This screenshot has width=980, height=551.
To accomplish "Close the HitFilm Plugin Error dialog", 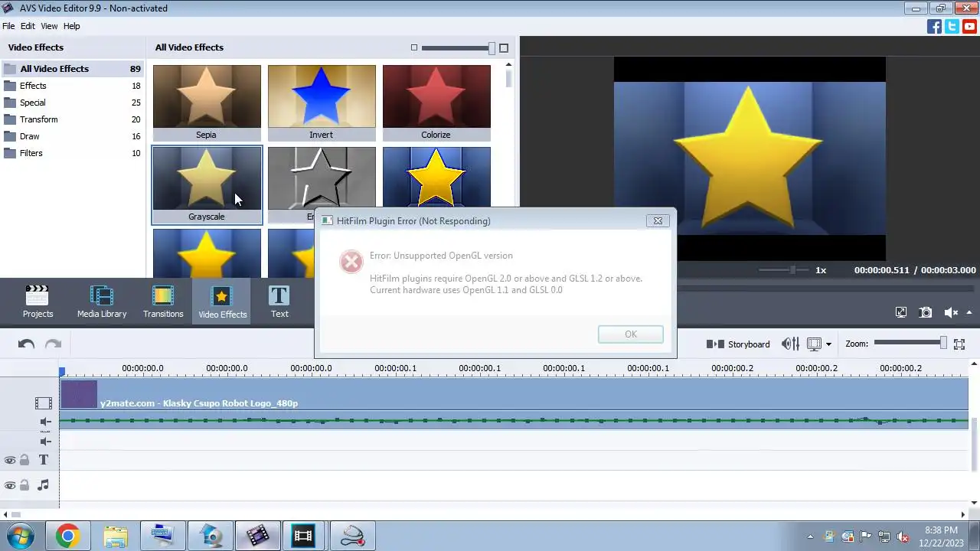I will [657, 220].
